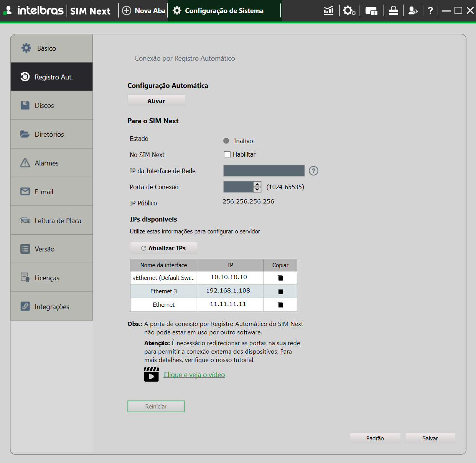Decrease the Porta de Conexão value
The height and width of the screenshot is (463, 476).
point(257,190)
